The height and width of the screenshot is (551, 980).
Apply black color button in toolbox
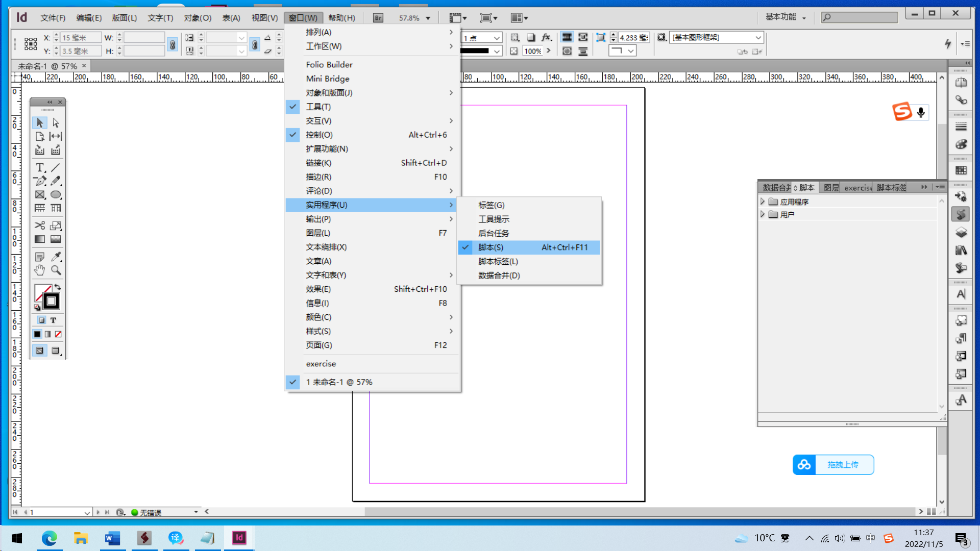tap(37, 335)
